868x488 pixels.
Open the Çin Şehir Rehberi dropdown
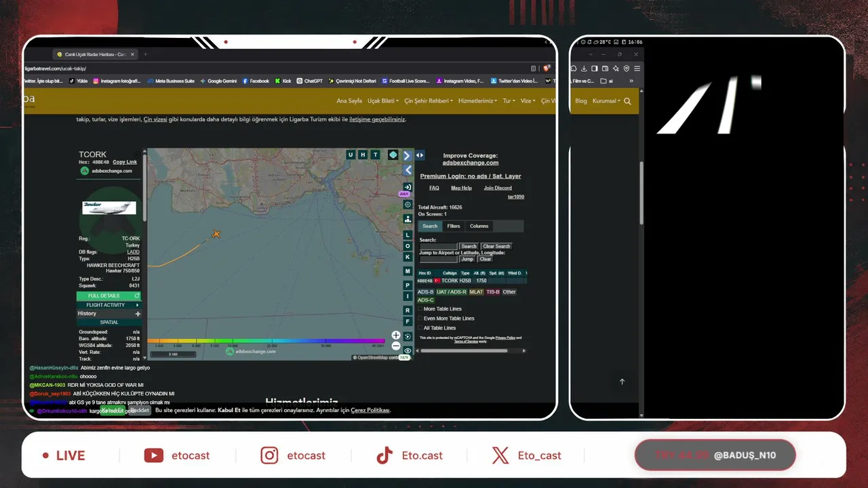point(429,101)
